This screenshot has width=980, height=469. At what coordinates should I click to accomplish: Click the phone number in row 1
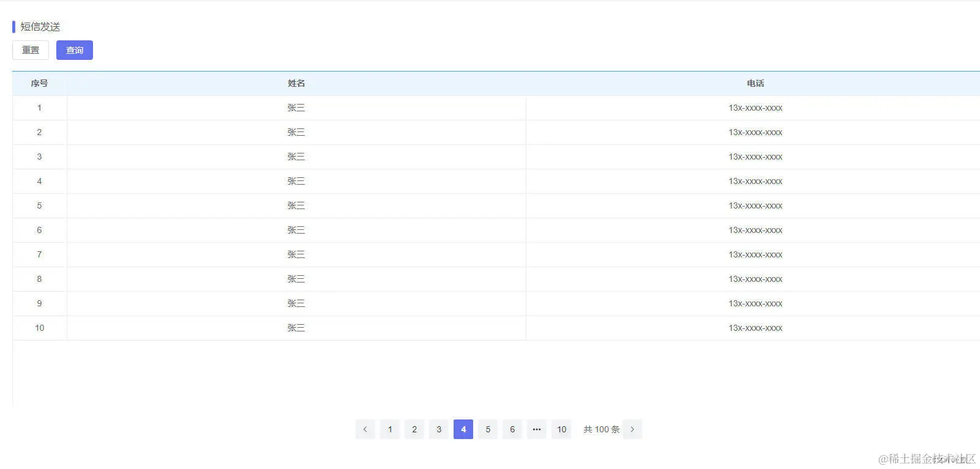click(755, 108)
